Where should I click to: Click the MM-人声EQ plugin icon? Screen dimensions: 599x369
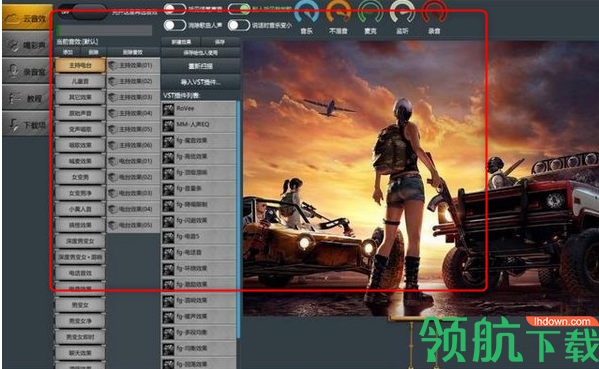[168, 126]
